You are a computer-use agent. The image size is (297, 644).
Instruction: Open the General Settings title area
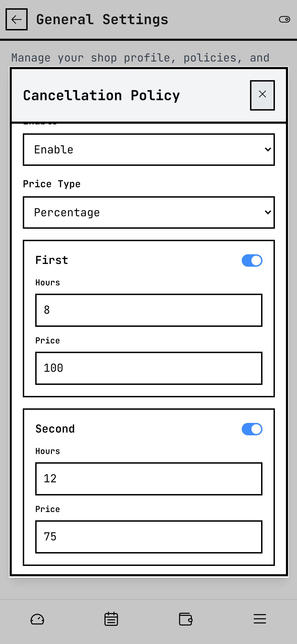[102, 19]
